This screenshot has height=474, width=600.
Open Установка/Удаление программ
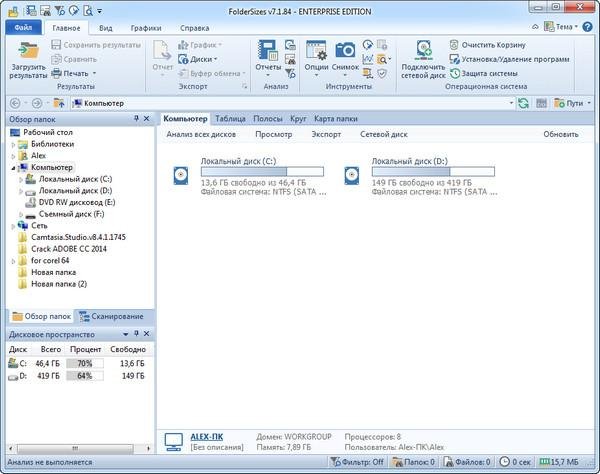(509, 59)
